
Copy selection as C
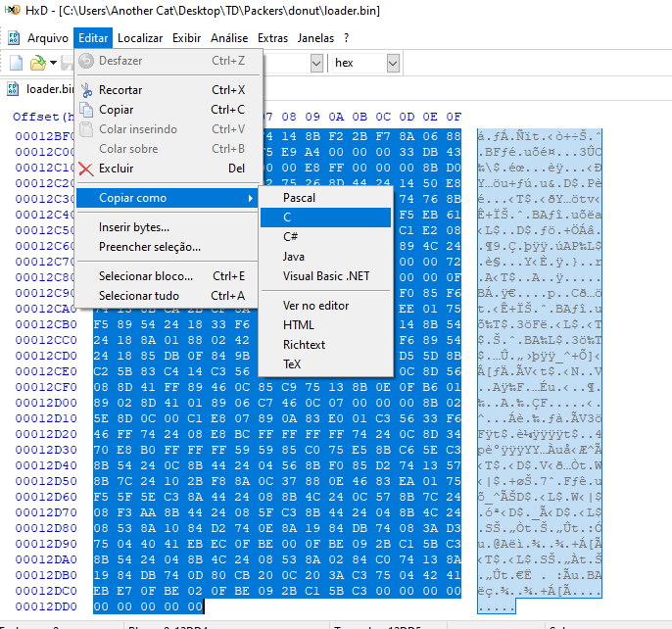(x=325, y=218)
